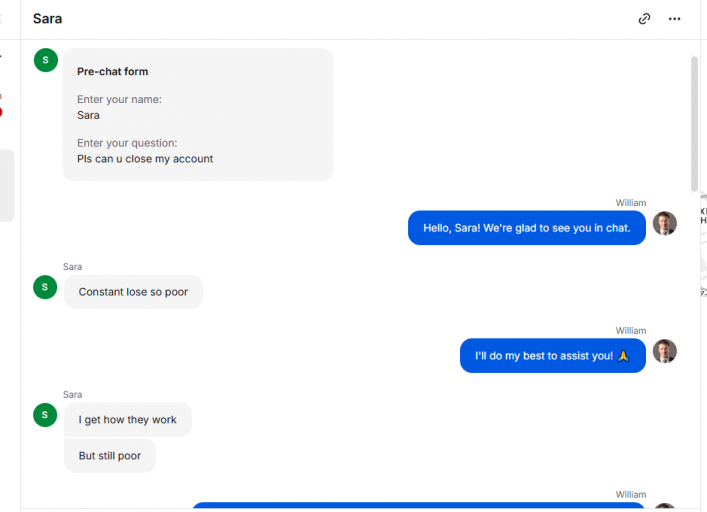707x512 pixels.
Task: Click 'Pls can u close my account' text
Action: click(x=145, y=159)
